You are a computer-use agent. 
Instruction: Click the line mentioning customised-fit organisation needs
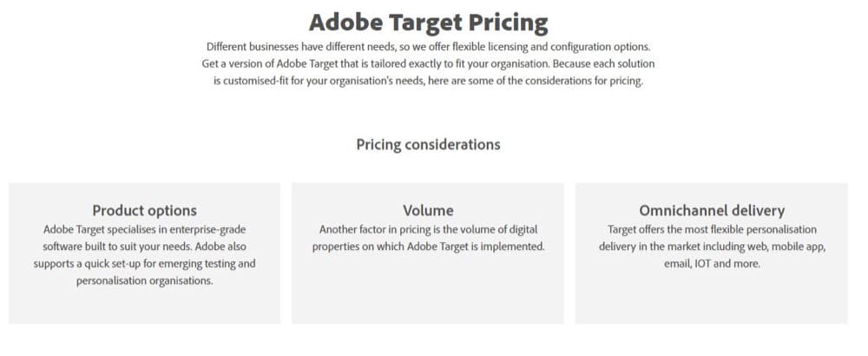click(x=428, y=81)
